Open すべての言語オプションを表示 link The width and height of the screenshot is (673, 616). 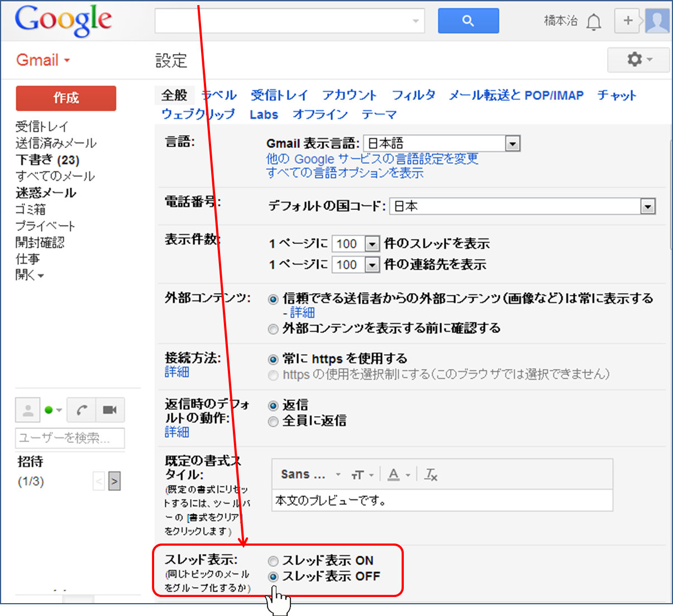coord(345,173)
